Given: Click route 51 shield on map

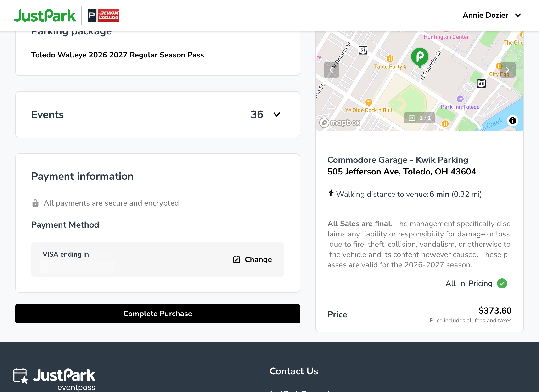Looking at the screenshot, I should pyautogui.click(x=363, y=50).
